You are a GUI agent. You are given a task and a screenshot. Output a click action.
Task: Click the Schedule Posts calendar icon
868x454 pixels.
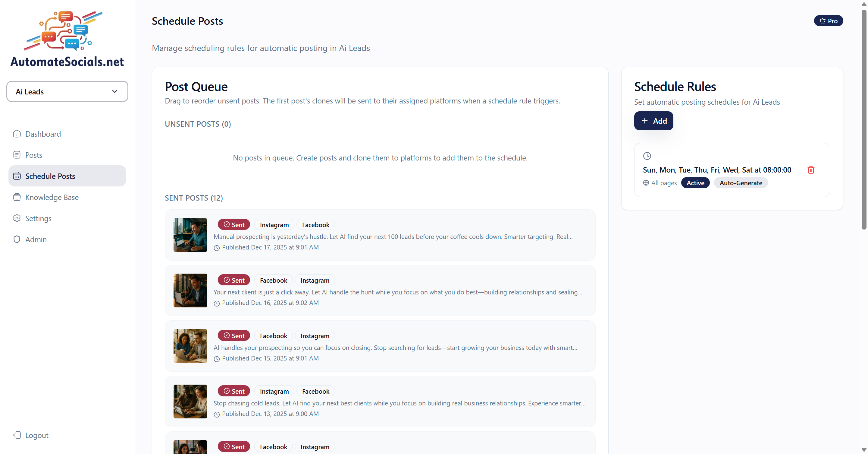pyautogui.click(x=17, y=176)
